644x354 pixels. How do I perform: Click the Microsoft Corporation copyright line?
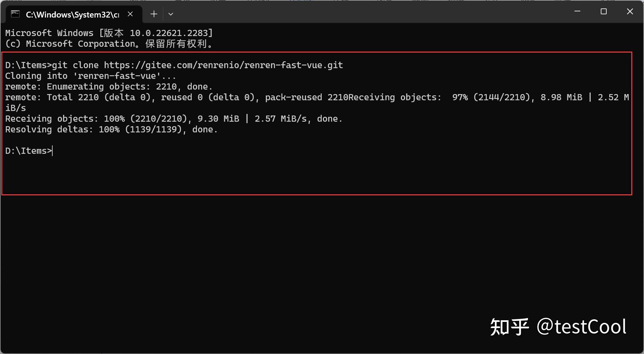click(109, 44)
